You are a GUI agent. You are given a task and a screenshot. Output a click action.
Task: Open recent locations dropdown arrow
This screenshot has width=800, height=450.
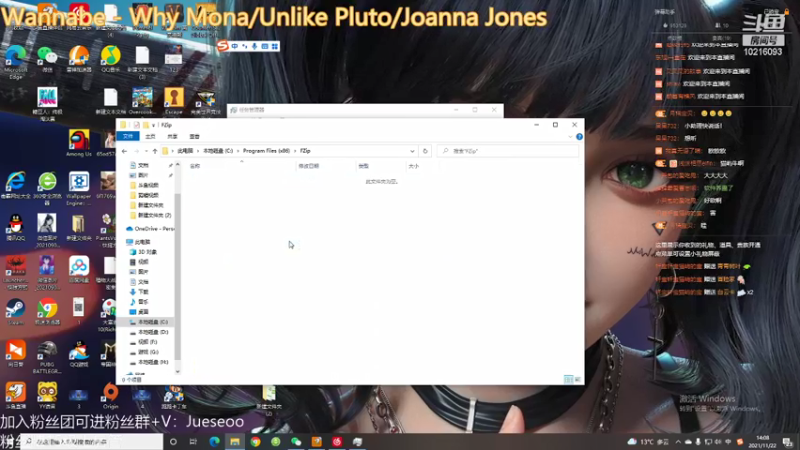(146, 151)
